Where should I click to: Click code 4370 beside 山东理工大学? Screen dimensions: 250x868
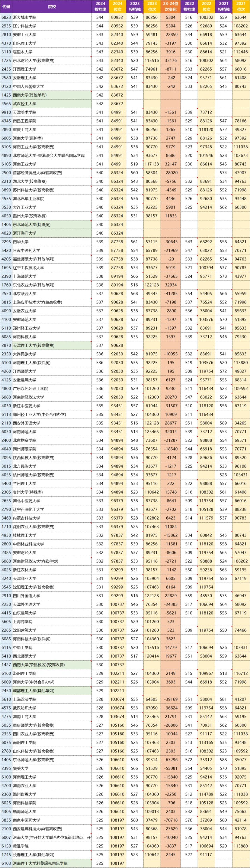pyautogui.click(x=6, y=43)
